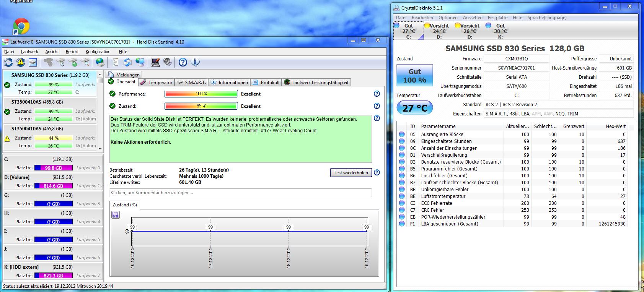This screenshot has width=644, height=292.
Task: Click the disk with green checkmark icon
Action: tap(73, 62)
